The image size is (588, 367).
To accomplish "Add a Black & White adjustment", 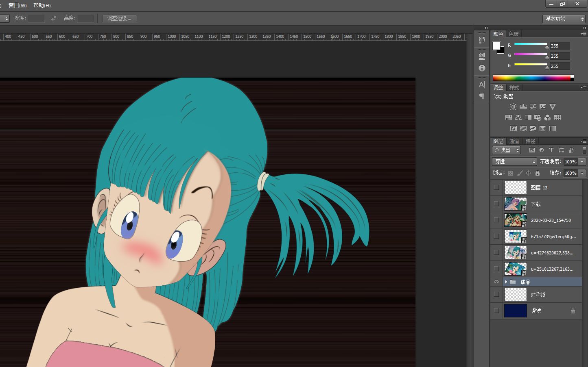I will coord(528,118).
